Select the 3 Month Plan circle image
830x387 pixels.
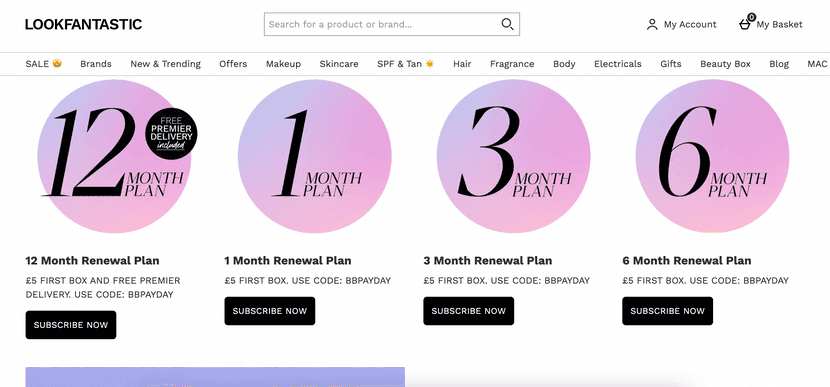click(x=513, y=156)
